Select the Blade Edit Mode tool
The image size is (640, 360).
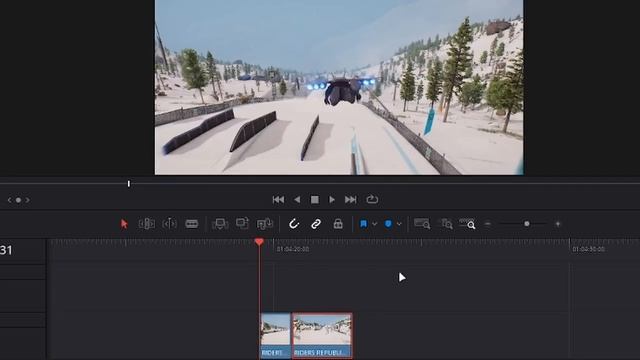point(191,224)
